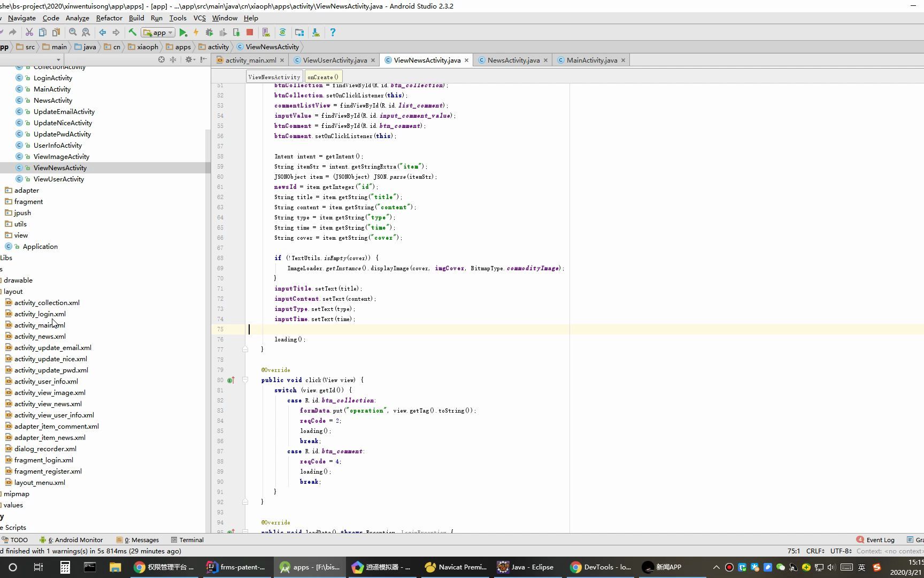This screenshot has height=578, width=924.
Task: Open the VCS menu
Action: pos(199,18)
